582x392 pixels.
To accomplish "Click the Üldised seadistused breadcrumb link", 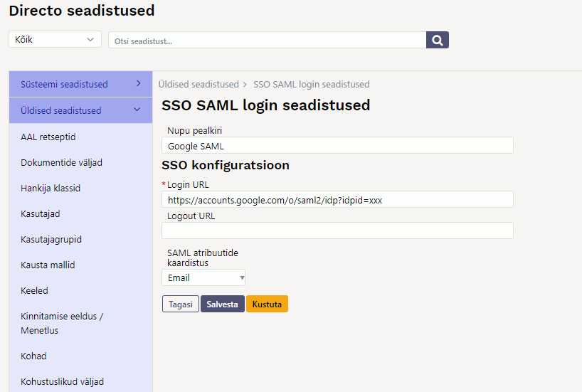I will [x=199, y=85].
